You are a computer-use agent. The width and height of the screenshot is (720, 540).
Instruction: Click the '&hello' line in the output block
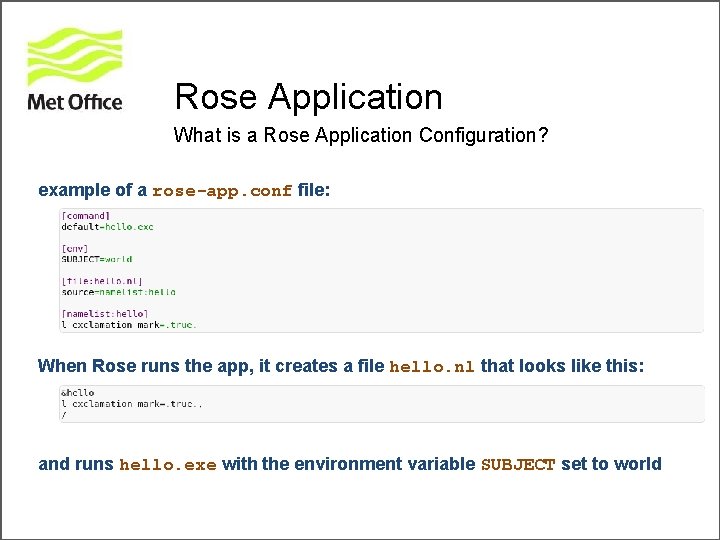click(78, 393)
